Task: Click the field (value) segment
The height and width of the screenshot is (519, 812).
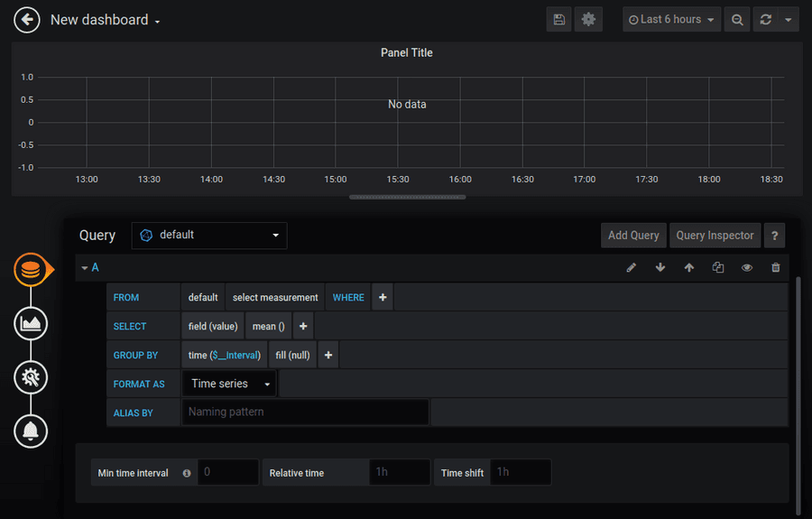Action: tap(213, 327)
